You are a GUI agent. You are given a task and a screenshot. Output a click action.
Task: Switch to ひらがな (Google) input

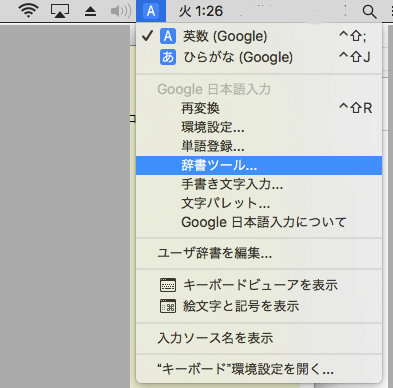[259, 57]
